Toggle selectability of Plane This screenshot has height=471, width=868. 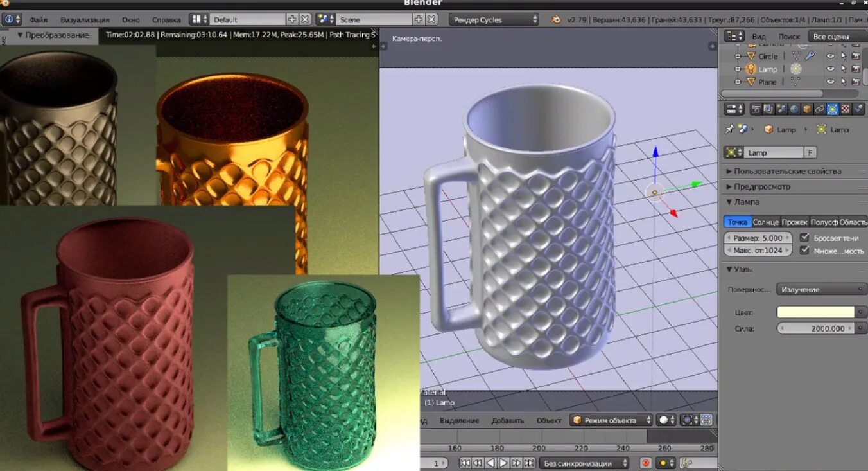coord(844,82)
